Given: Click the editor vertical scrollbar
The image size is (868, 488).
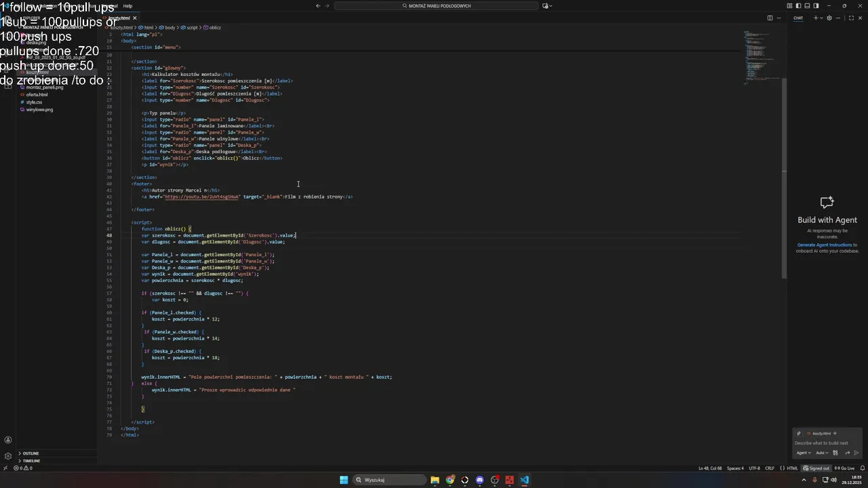Looking at the screenshot, I should click(x=784, y=178).
